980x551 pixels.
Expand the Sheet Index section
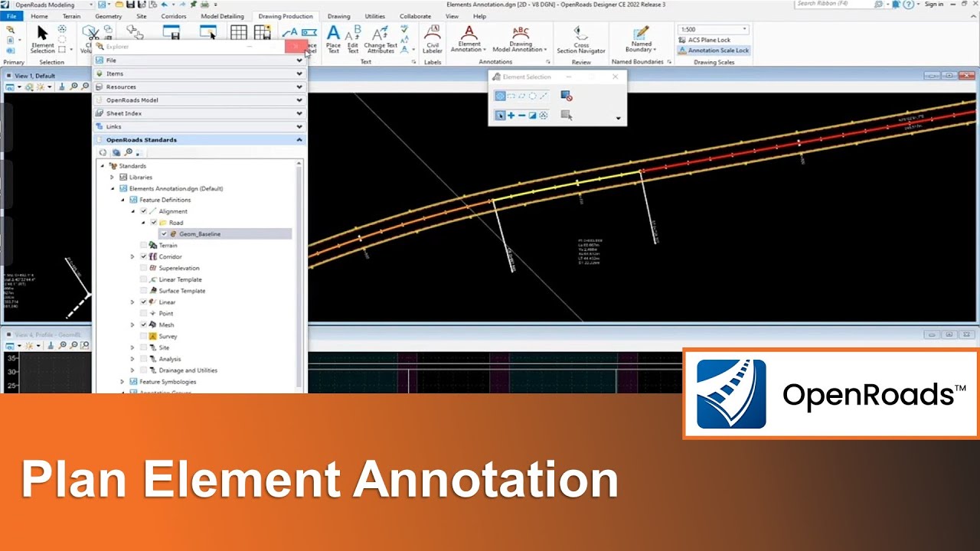click(x=199, y=113)
